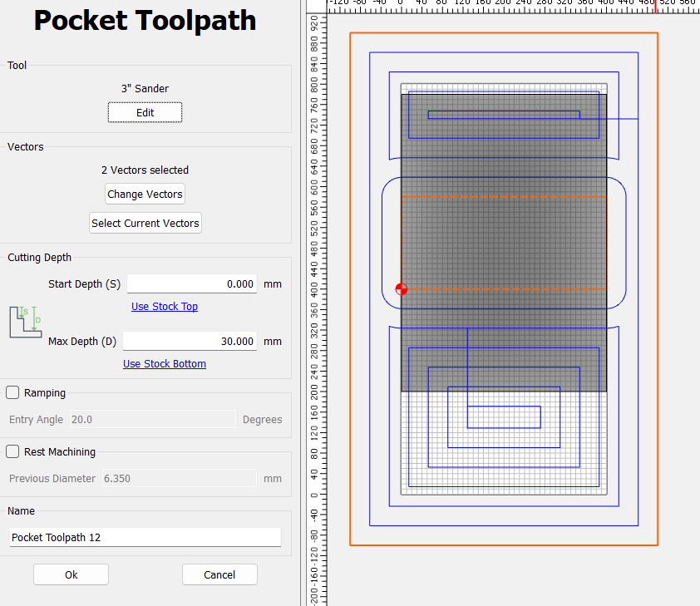
Task: Click the red position marker on the top ruler
Action: (x=655, y=6)
